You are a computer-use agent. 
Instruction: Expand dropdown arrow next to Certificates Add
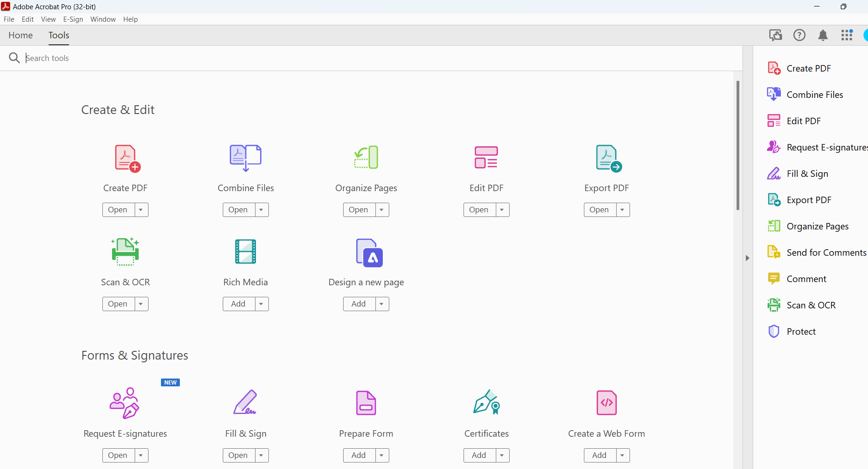[502, 455]
